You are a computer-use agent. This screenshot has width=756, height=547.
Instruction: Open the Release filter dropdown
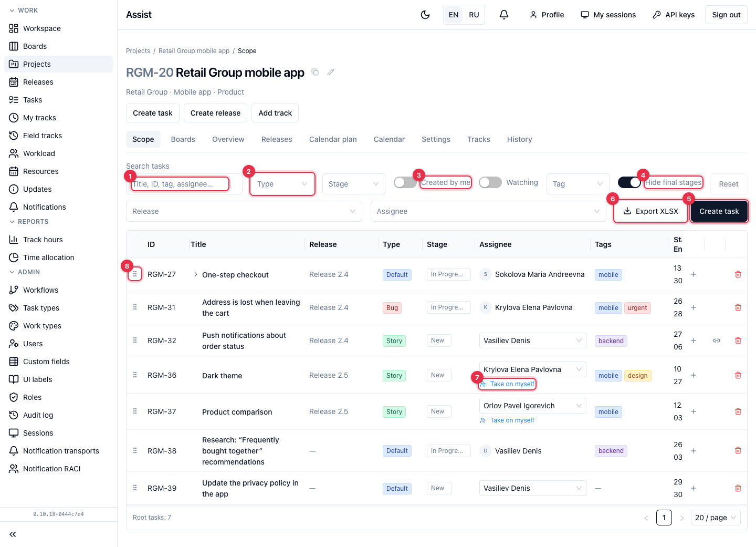pyautogui.click(x=244, y=211)
